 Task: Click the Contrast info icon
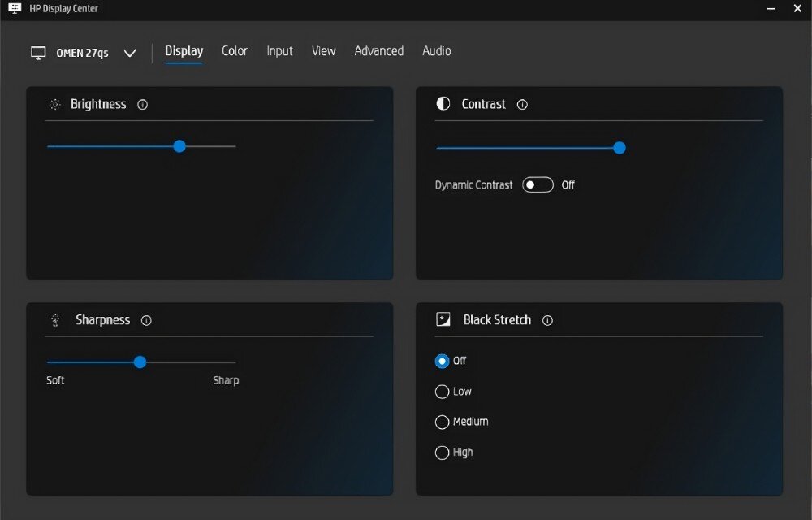tap(522, 105)
